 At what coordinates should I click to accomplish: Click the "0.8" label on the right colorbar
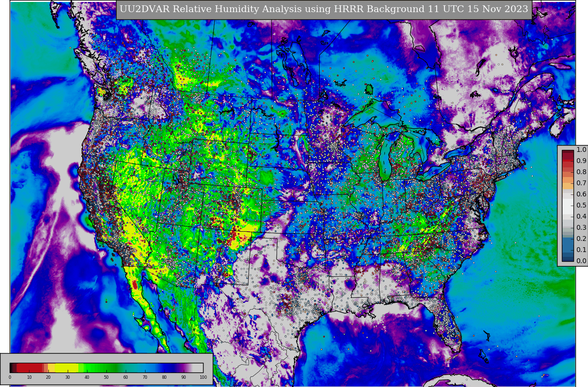pos(581,172)
